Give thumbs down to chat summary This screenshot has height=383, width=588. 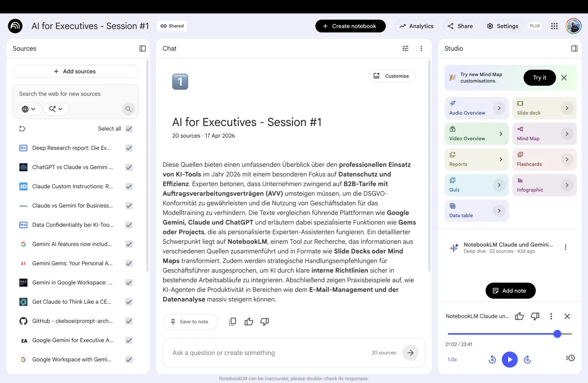[x=265, y=322]
